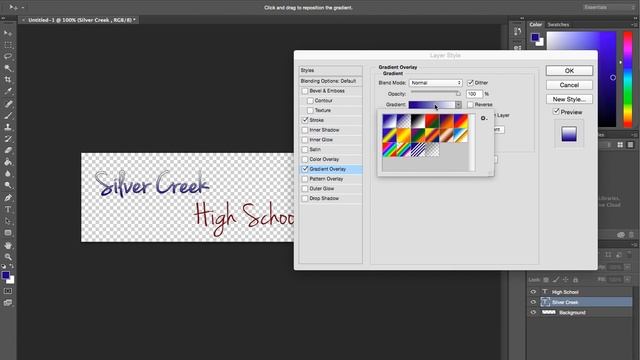Select the Dodge tool

[x=8, y=185]
